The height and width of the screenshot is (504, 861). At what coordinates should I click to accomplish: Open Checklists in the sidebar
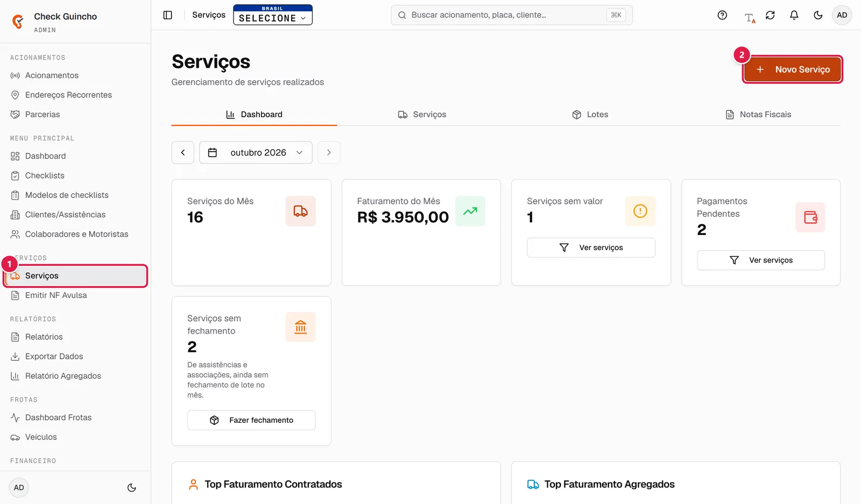click(x=75, y=176)
